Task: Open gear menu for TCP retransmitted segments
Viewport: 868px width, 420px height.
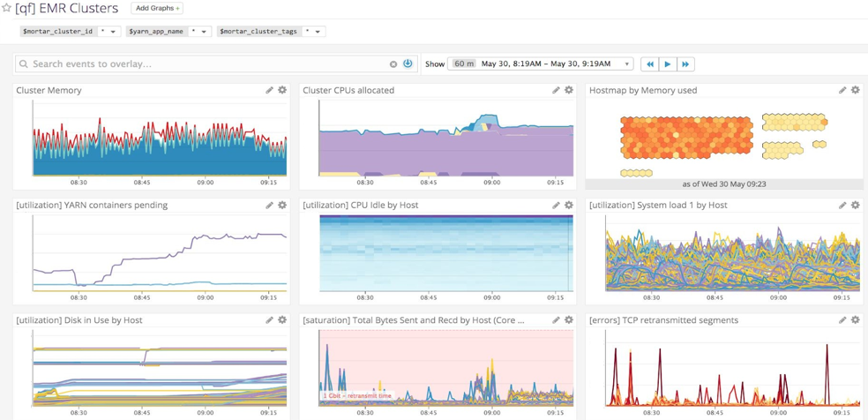Action: tap(855, 320)
